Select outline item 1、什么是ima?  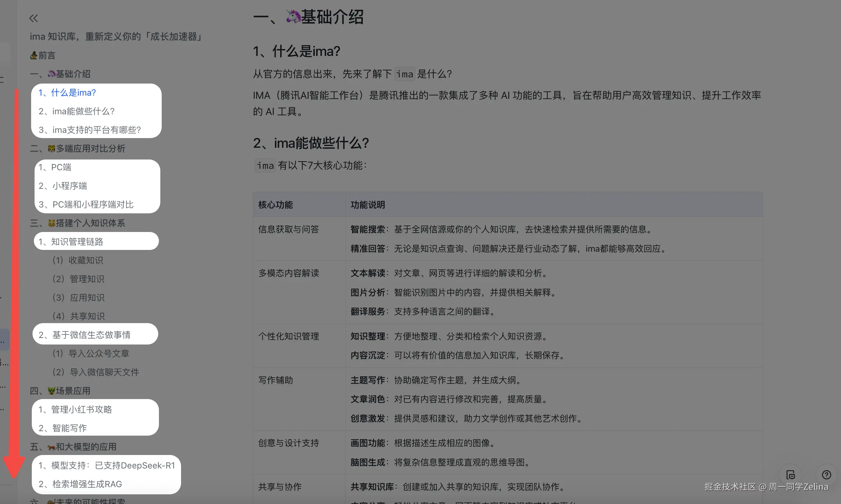pos(67,93)
